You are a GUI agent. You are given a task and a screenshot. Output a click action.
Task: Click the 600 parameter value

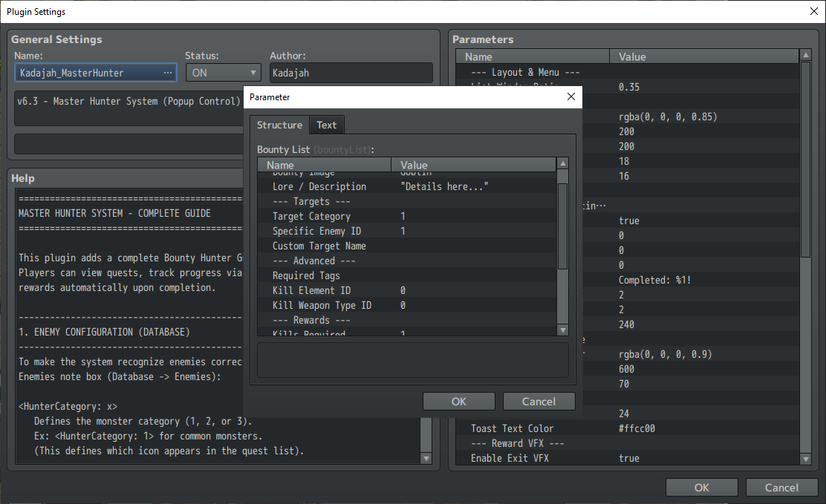tap(626, 369)
